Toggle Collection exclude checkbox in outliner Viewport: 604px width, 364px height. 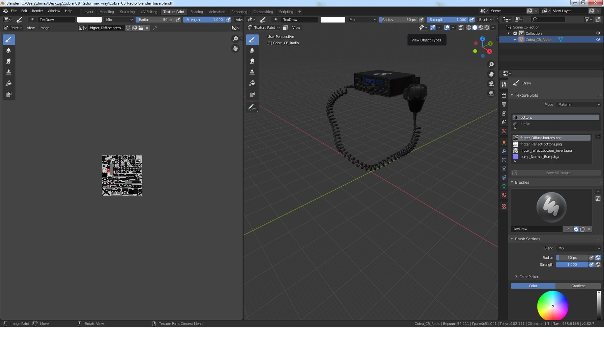(x=515, y=33)
